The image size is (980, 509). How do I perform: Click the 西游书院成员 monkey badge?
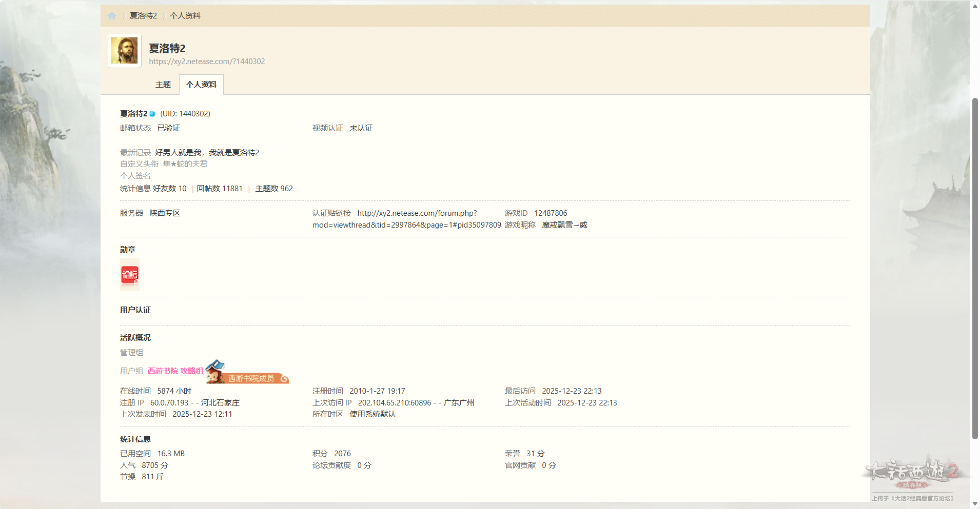tap(247, 373)
